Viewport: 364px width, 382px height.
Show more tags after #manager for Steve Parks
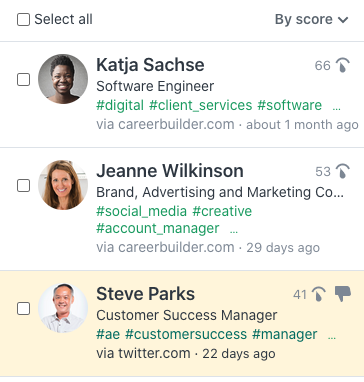332,337
